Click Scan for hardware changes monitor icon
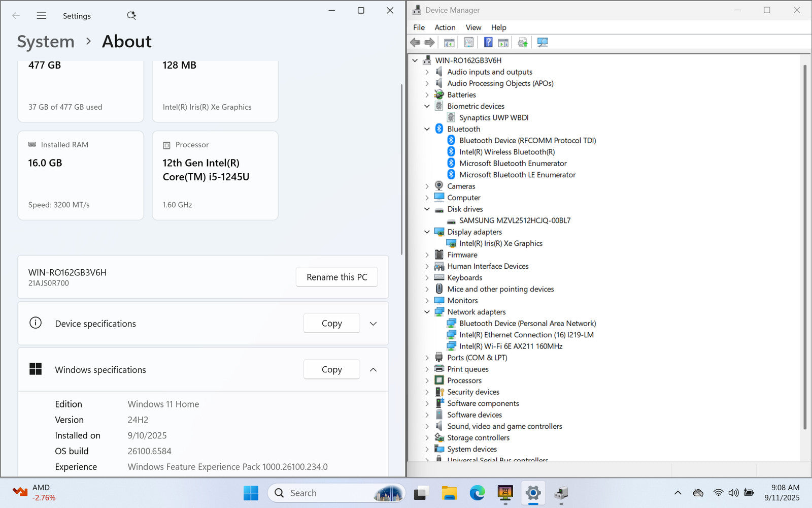812x508 pixels. point(542,42)
